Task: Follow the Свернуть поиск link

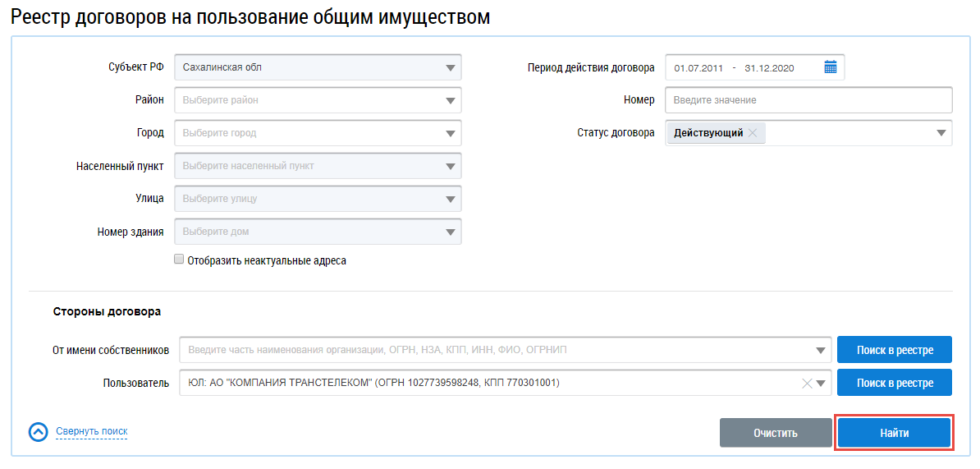Action: click(x=91, y=431)
